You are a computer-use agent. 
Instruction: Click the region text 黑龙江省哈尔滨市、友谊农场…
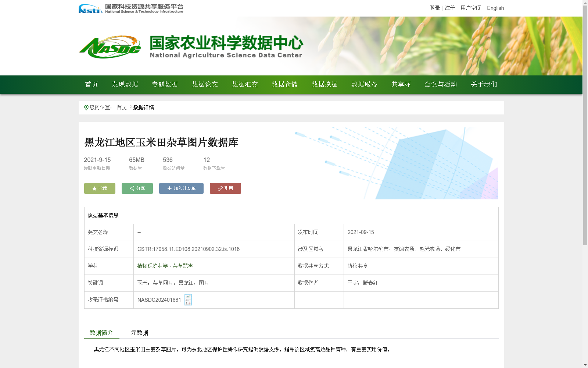pos(404,249)
